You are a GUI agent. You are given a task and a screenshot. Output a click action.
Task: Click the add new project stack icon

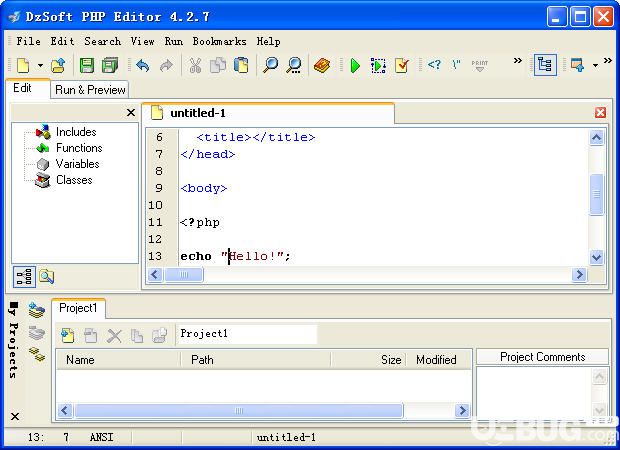(37, 310)
